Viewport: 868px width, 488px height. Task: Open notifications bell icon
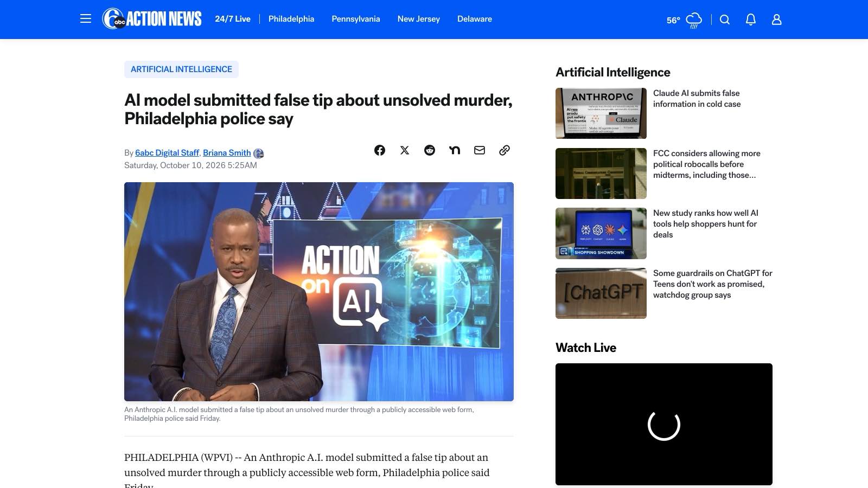[x=751, y=20]
